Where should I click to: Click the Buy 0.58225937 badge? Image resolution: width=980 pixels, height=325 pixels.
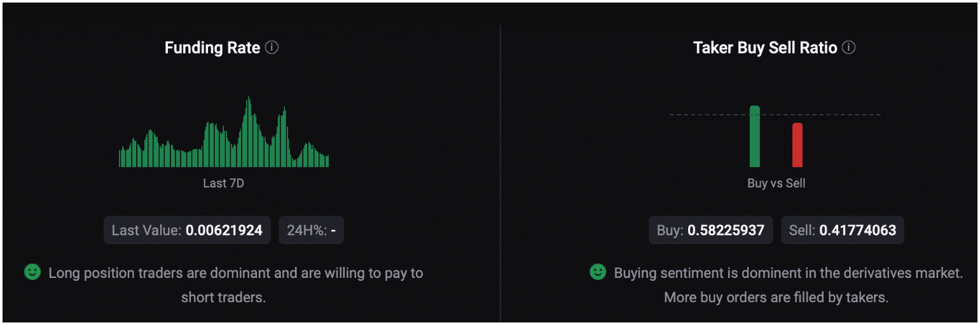click(710, 230)
